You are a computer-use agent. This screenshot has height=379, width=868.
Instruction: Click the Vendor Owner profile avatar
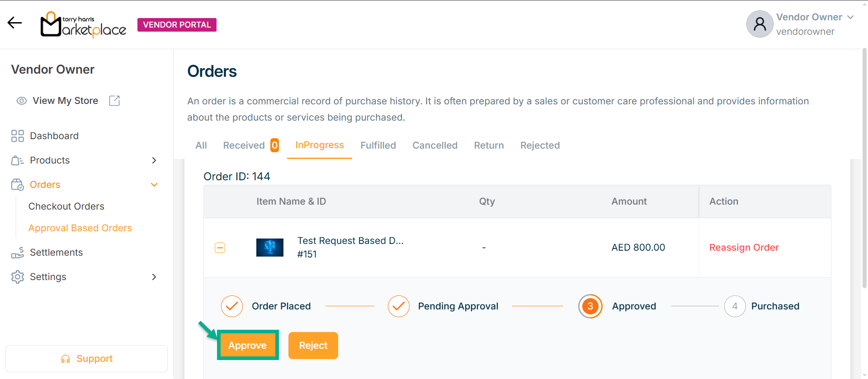click(759, 24)
